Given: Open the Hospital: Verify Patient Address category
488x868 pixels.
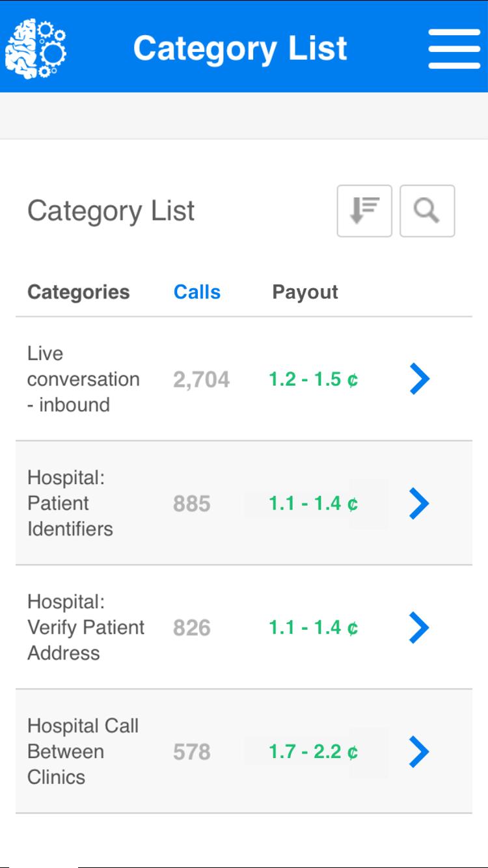Looking at the screenshot, I should click(x=86, y=627).
